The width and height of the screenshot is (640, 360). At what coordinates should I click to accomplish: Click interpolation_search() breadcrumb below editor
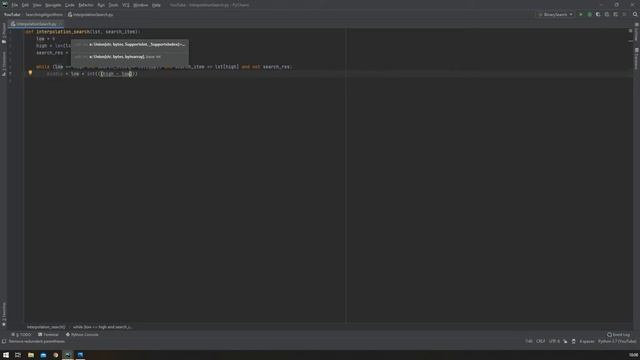pyautogui.click(x=46, y=327)
